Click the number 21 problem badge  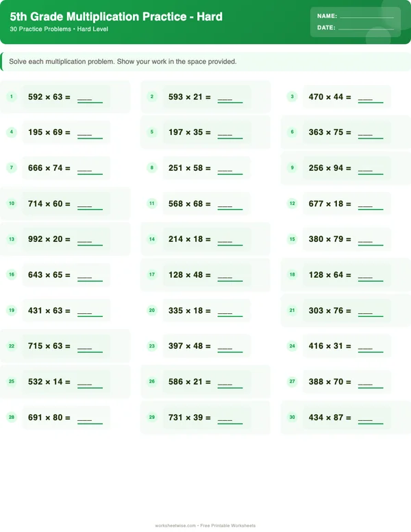(x=292, y=311)
